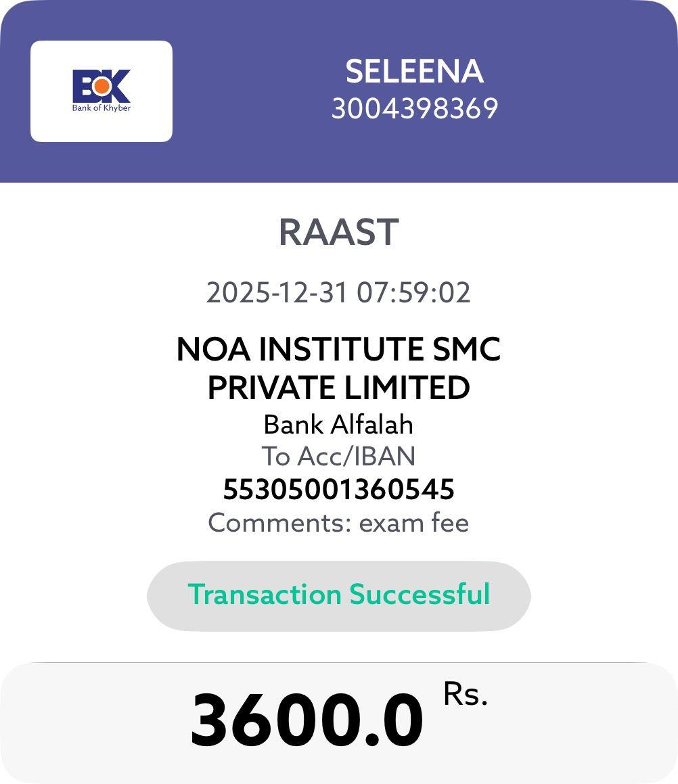Click the small 'Bank of Khyber' caption
This screenshot has width=678, height=784.
click(101, 108)
